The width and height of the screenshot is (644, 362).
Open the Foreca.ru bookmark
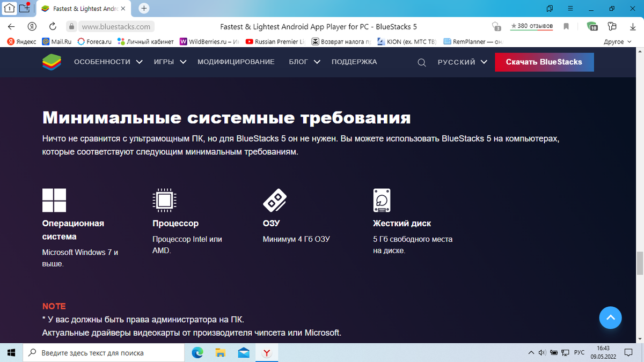[94, 41]
